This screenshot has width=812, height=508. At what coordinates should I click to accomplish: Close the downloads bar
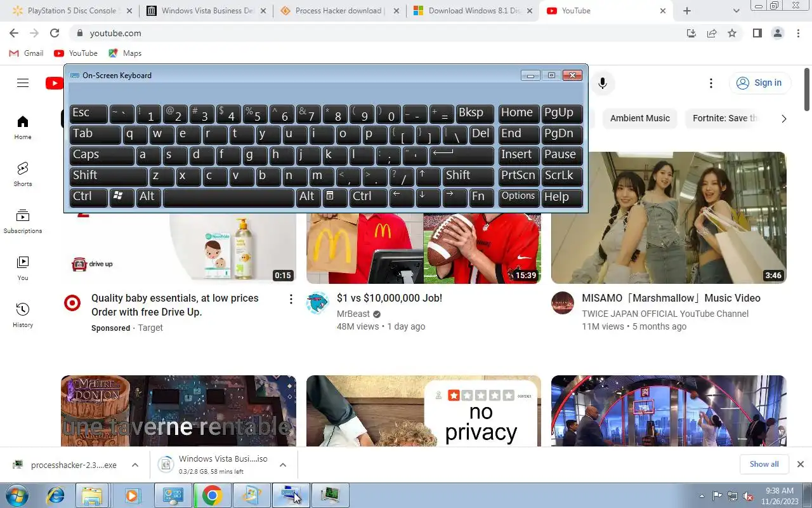click(x=801, y=464)
